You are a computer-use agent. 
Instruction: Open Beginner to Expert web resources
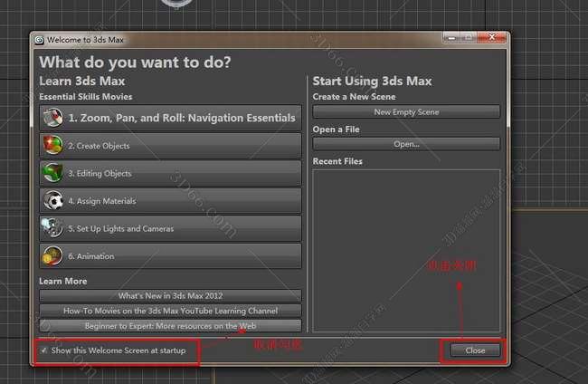(170, 326)
